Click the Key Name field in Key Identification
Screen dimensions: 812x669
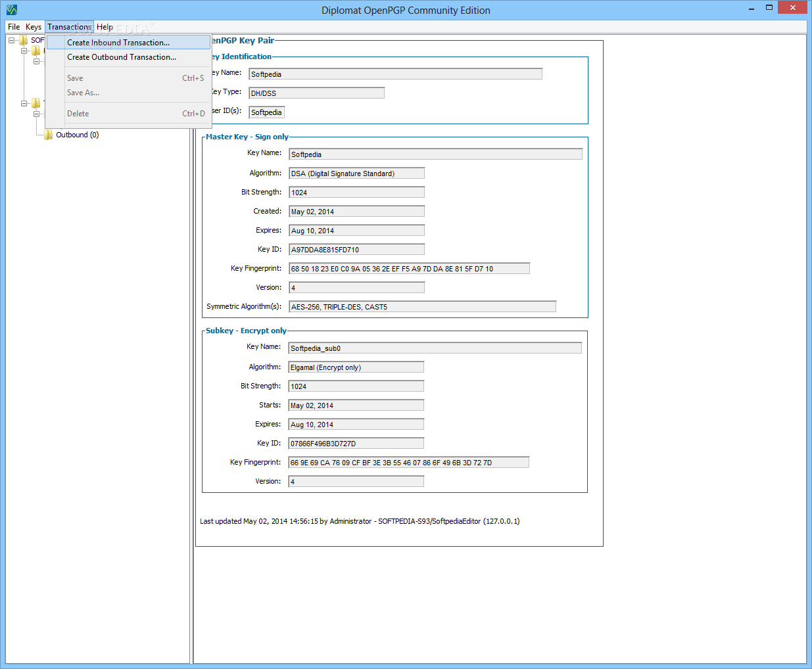click(x=395, y=74)
